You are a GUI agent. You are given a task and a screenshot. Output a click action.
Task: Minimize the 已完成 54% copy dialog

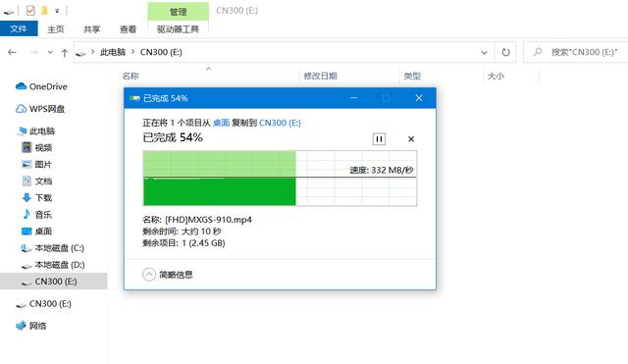click(x=353, y=98)
